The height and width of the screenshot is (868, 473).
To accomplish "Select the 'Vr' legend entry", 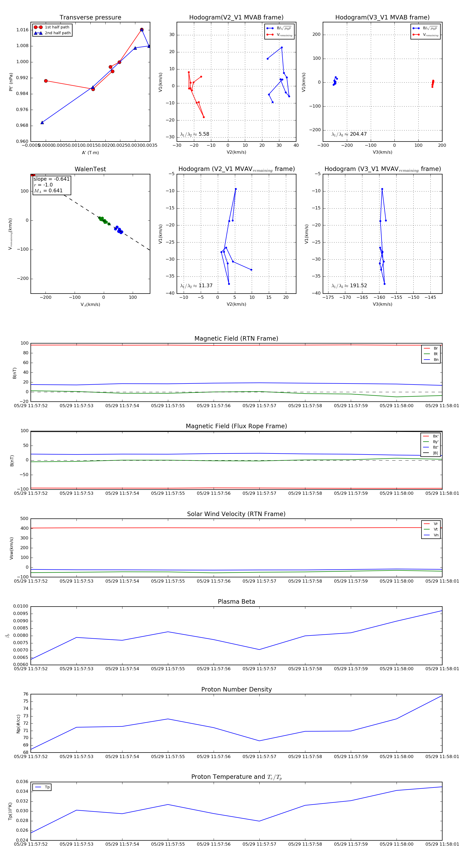I will point(431,524).
